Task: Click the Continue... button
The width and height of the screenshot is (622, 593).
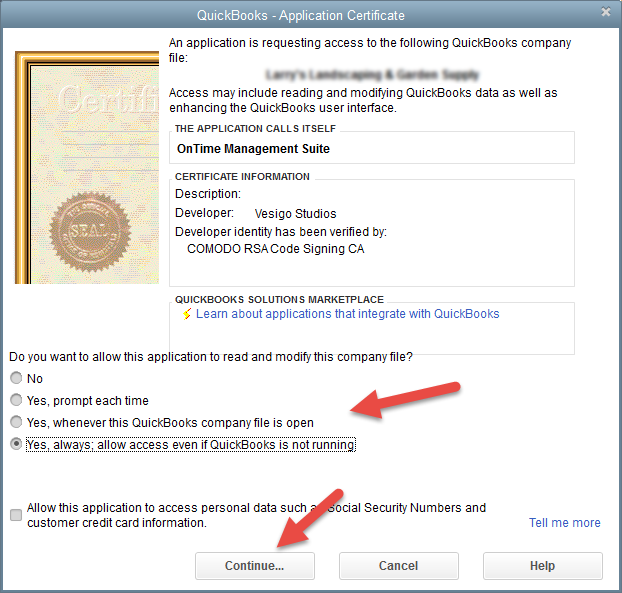Action: click(255, 566)
